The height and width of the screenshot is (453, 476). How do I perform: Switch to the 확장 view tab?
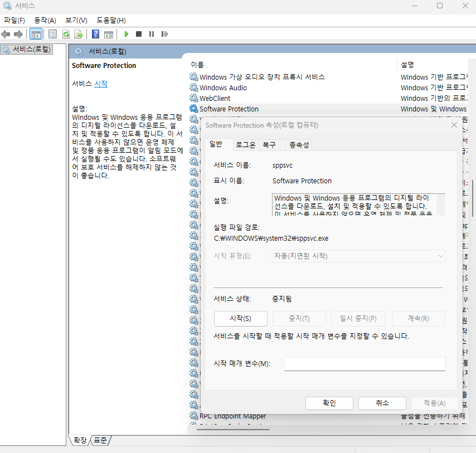[x=80, y=440]
